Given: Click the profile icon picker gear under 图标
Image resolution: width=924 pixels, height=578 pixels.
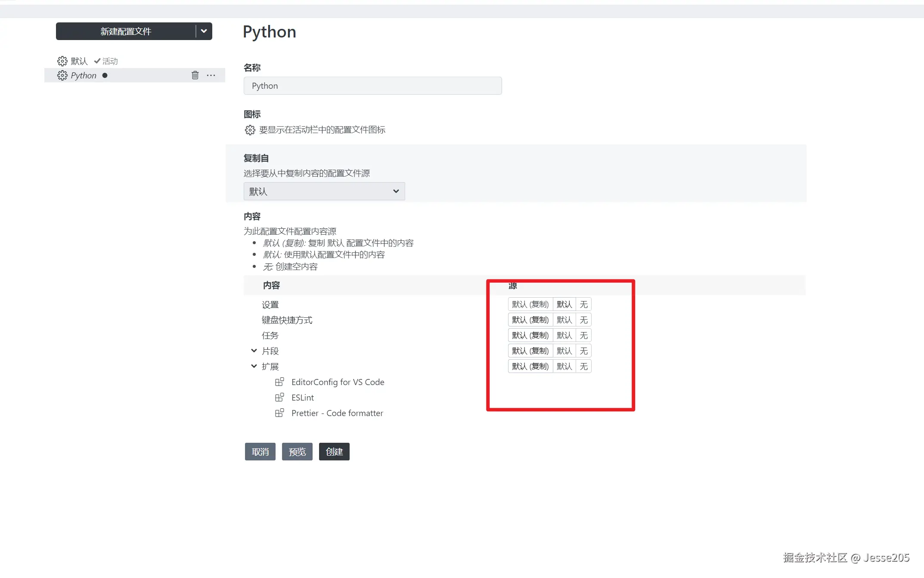Looking at the screenshot, I should (x=250, y=130).
